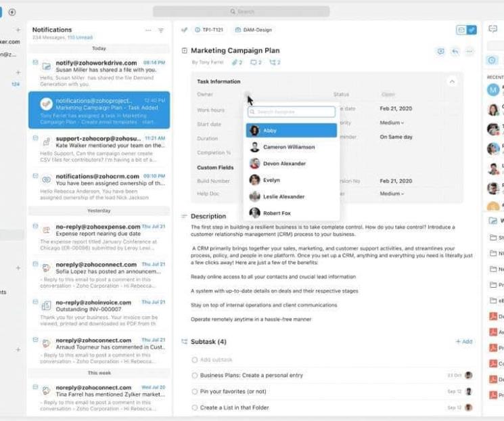504x421 pixels.
Task: Select Devon Alexander from assignee list
Action: tap(292, 164)
